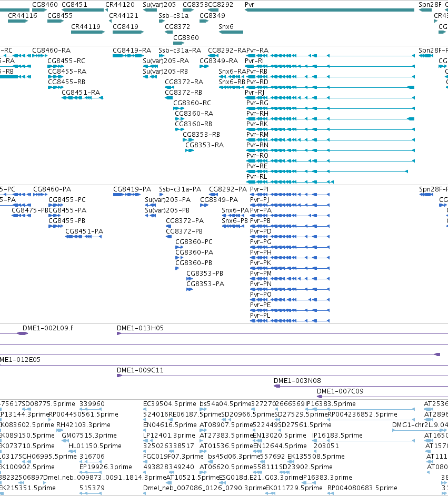This screenshot has width=448, height=496.
Task: Click the Snx6 gene bar
Action: [231, 32]
